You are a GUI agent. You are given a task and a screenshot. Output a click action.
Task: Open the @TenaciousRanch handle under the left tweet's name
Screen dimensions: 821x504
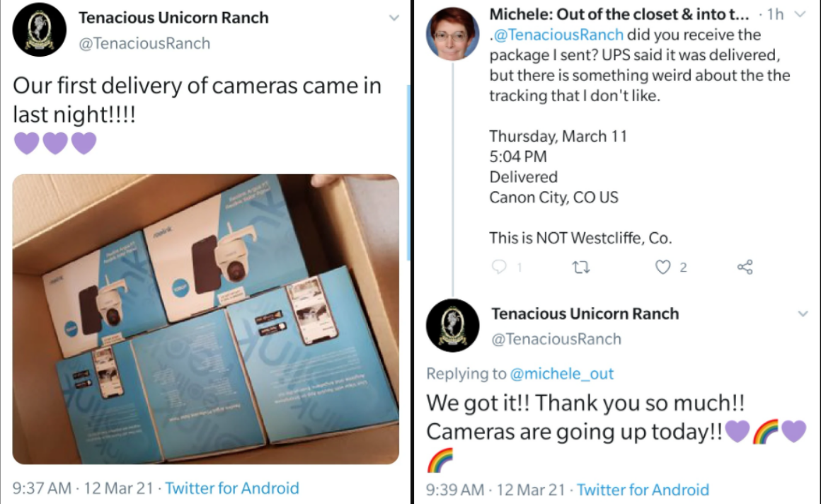click(x=144, y=43)
